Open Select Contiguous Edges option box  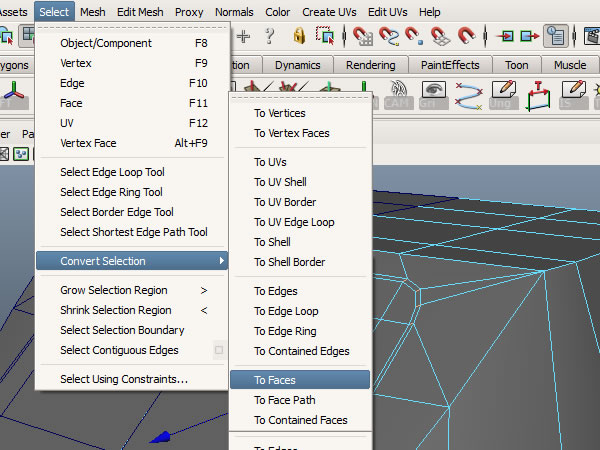tap(219, 350)
